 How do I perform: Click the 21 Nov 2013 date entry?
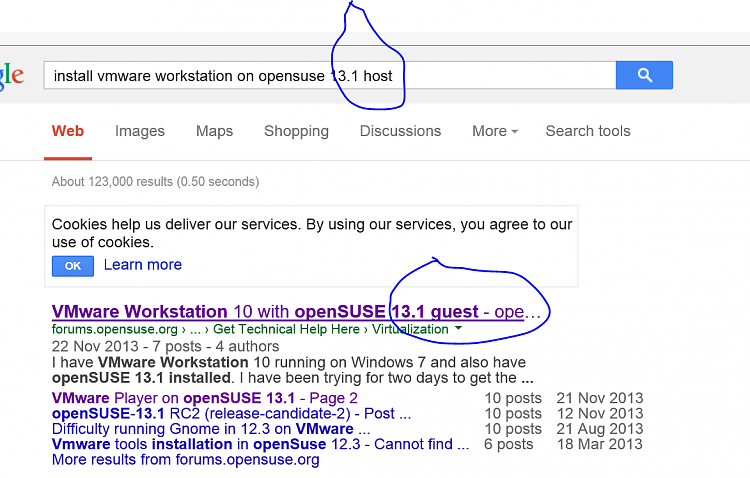point(600,398)
